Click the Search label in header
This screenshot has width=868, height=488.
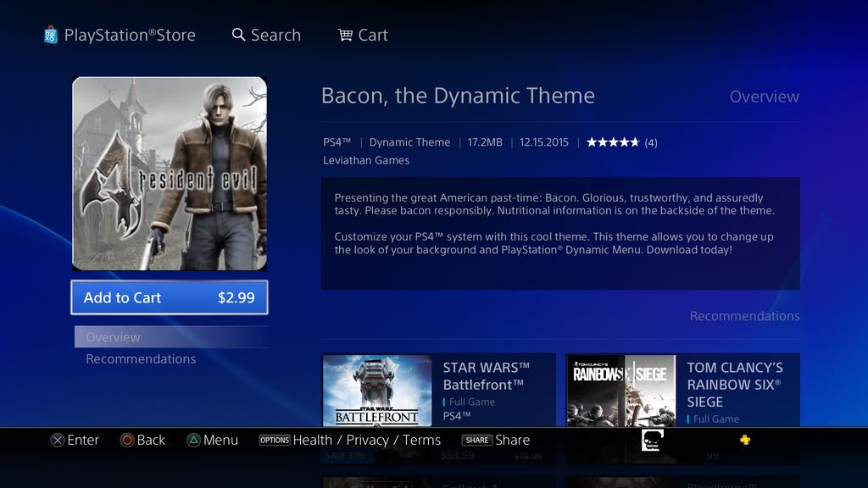[275, 35]
